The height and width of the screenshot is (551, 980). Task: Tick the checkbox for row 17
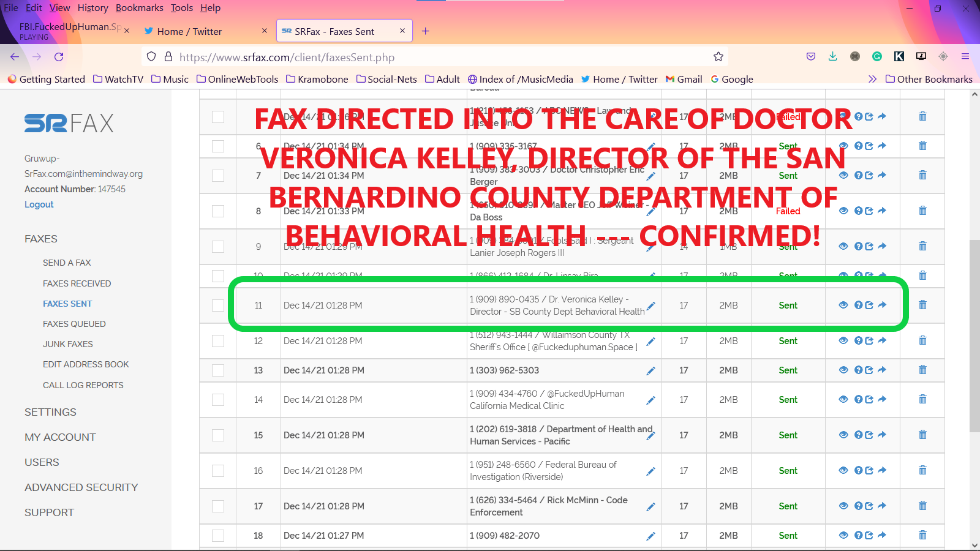pos(218,506)
